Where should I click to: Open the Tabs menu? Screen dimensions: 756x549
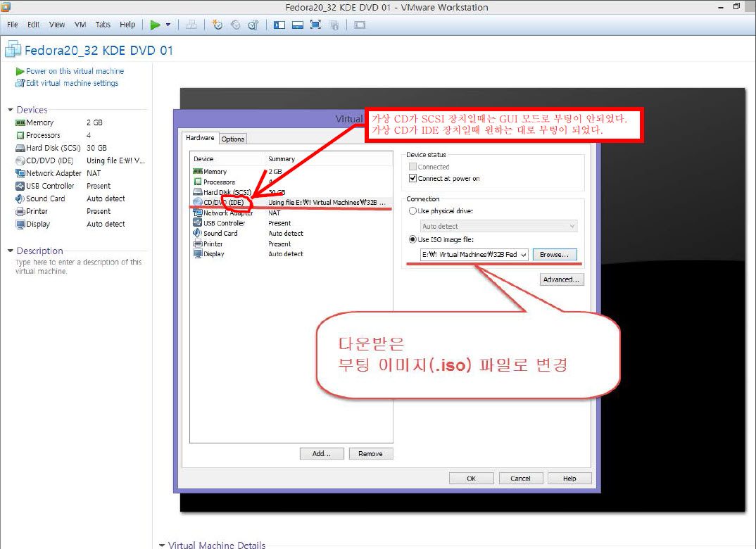click(x=103, y=25)
